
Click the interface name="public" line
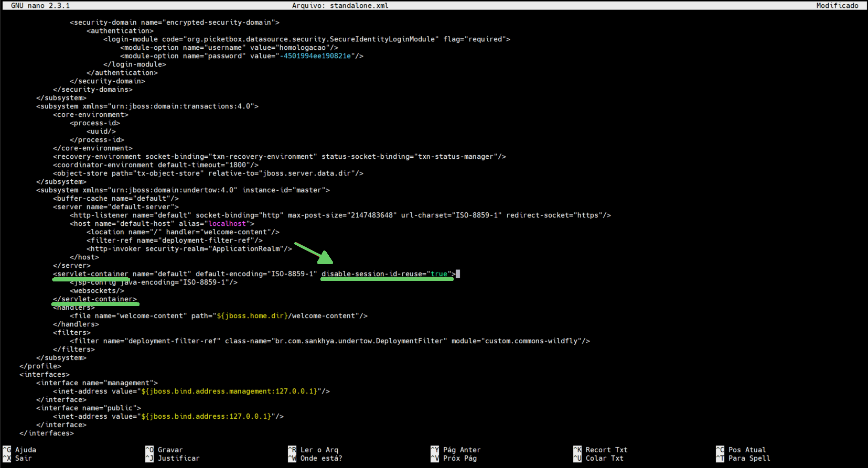[x=89, y=408]
